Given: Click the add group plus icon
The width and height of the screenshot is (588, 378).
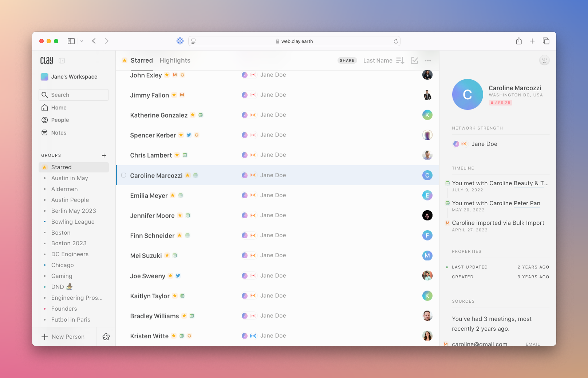Looking at the screenshot, I should tap(104, 156).
